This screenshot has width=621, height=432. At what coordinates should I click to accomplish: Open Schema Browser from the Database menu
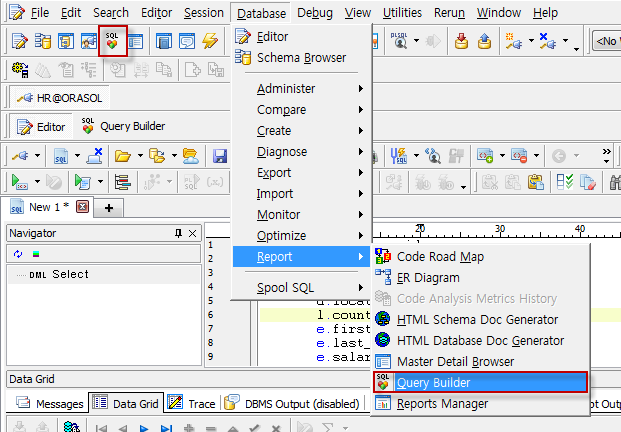(301, 58)
